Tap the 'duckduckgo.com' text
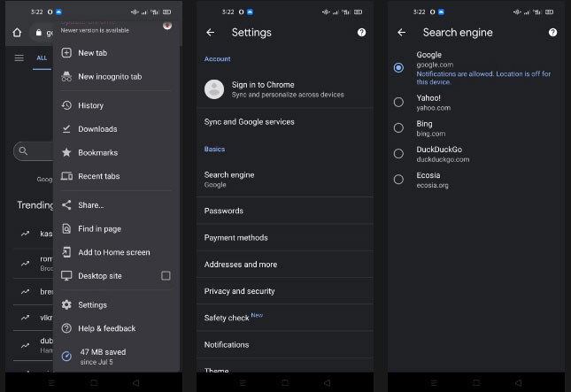The height and width of the screenshot is (392, 571). tap(443, 159)
